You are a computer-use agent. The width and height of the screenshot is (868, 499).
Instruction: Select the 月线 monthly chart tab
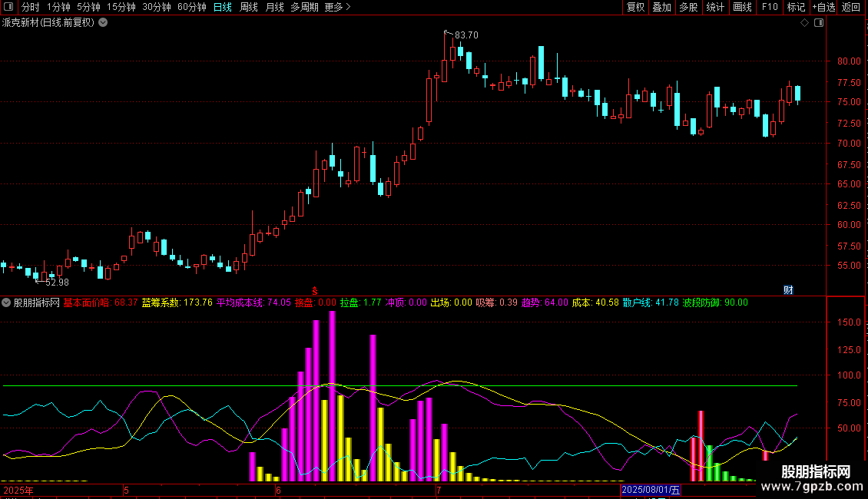click(274, 7)
